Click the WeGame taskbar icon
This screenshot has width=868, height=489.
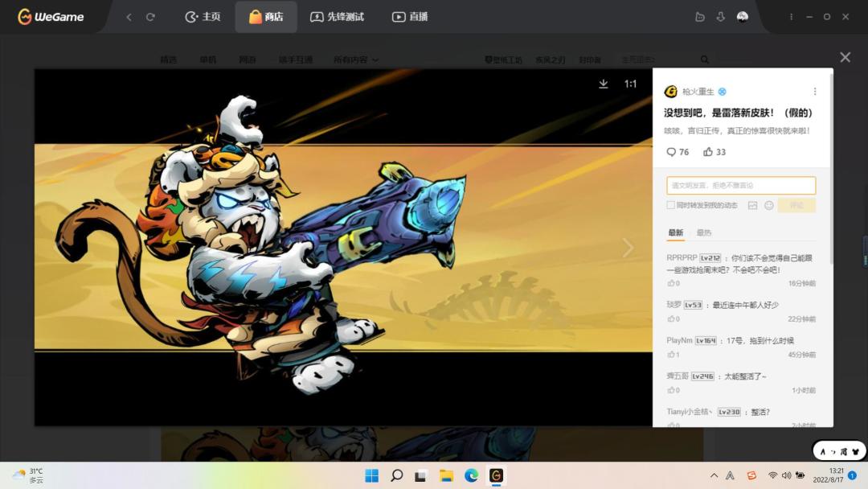tap(496, 475)
